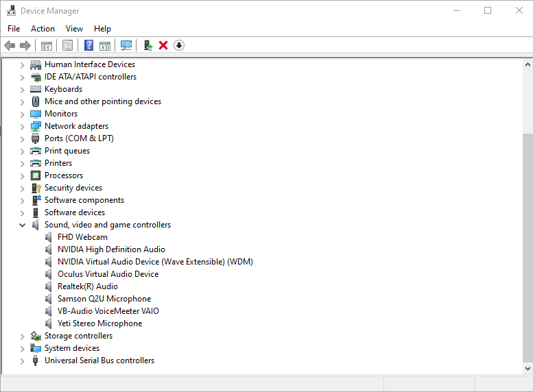This screenshot has width=533, height=392.
Task: Open the Action menu
Action: [x=43, y=29]
